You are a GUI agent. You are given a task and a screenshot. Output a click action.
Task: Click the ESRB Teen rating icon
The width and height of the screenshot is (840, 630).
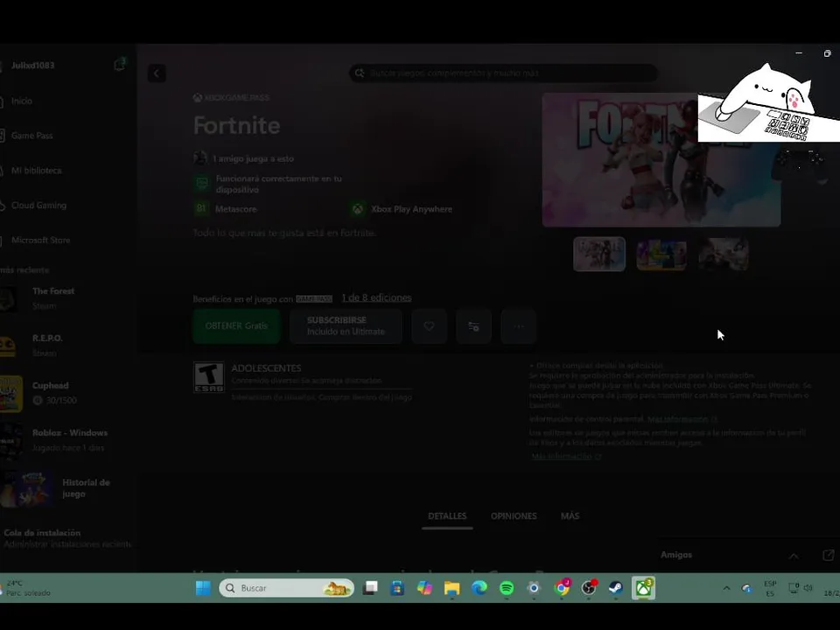[x=208, y=377]
